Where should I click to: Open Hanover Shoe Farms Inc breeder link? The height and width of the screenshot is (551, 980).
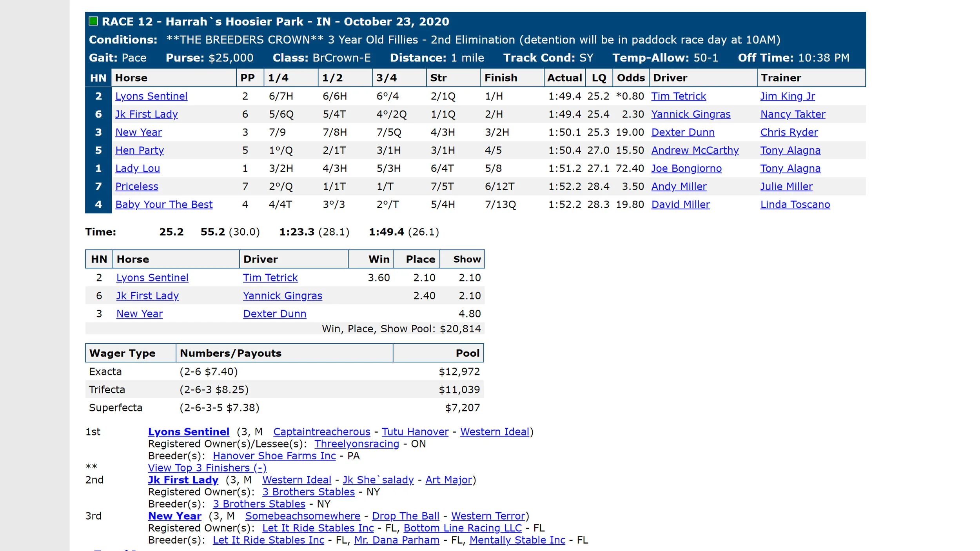click(x=274, y=456)
